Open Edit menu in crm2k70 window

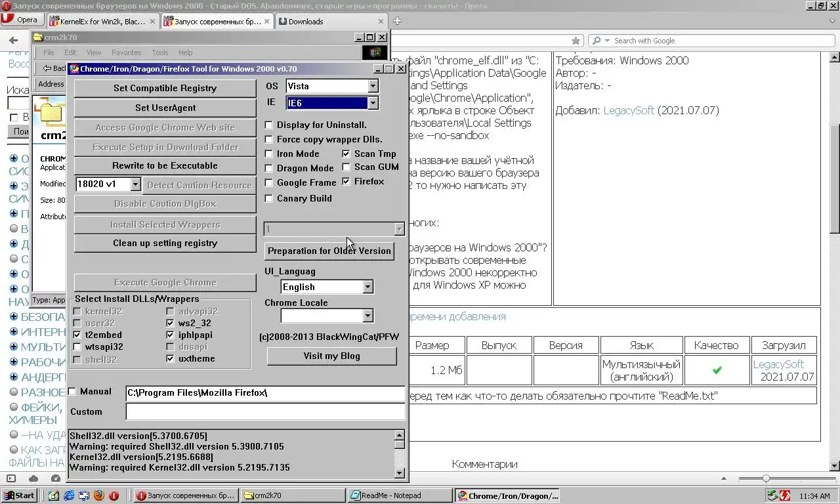point(70,52)
